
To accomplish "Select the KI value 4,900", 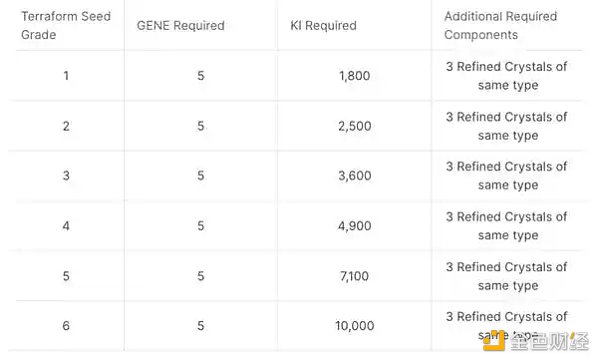I will [x=354, y=226].
